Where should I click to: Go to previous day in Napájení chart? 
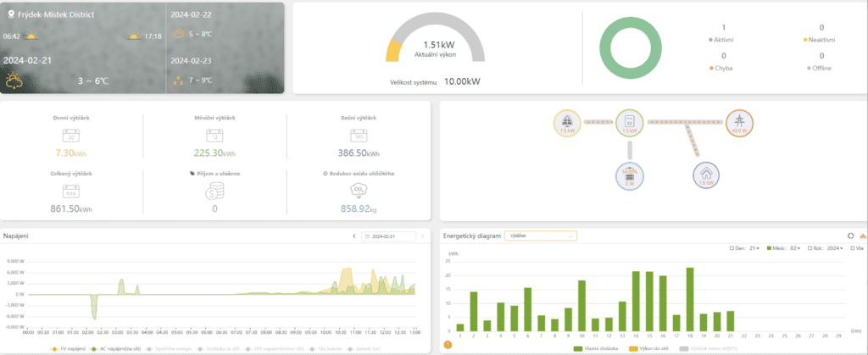[x=354, y=236]
